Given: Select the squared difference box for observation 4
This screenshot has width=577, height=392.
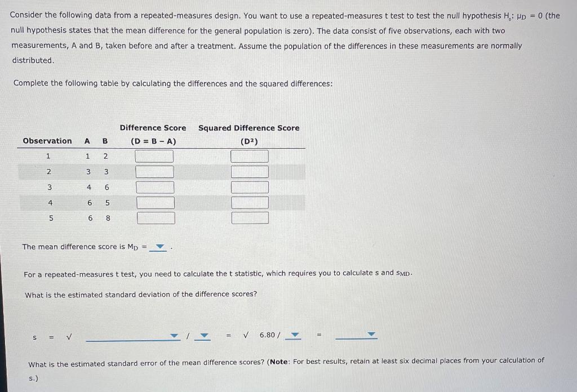Looking at the screenshot, I should 250,202.
